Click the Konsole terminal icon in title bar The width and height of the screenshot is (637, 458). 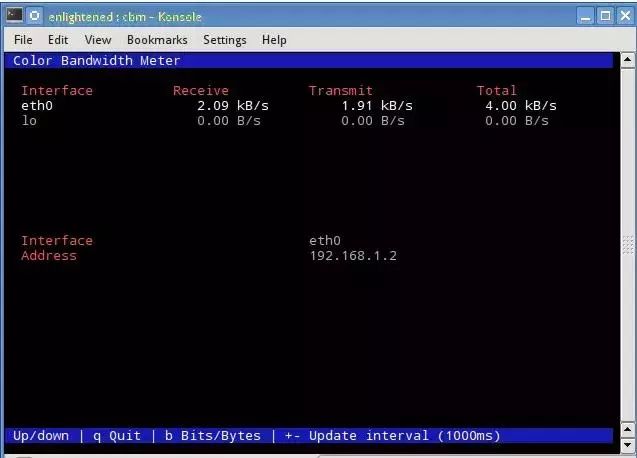14,15
